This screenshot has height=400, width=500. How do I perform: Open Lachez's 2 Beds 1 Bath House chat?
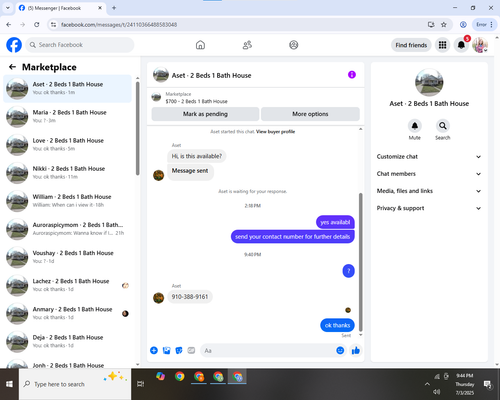(x=68, y=285)
